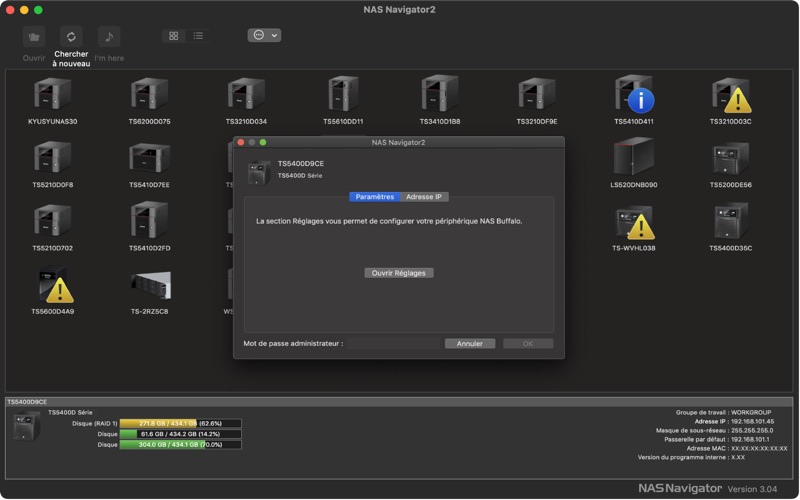Select the TS5400D35C NAS icon
Image resolution: width=800 pixels, height=500 pixels.
[x=731, y=221]
